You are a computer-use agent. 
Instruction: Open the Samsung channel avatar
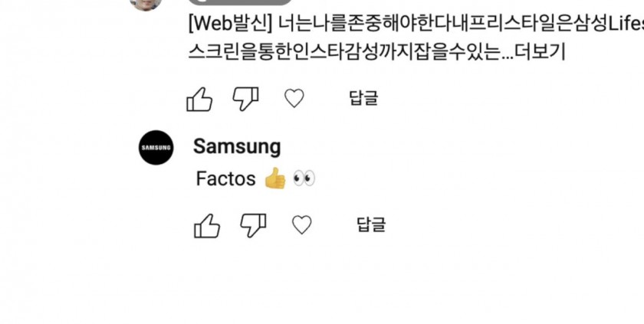coord(156,148)
